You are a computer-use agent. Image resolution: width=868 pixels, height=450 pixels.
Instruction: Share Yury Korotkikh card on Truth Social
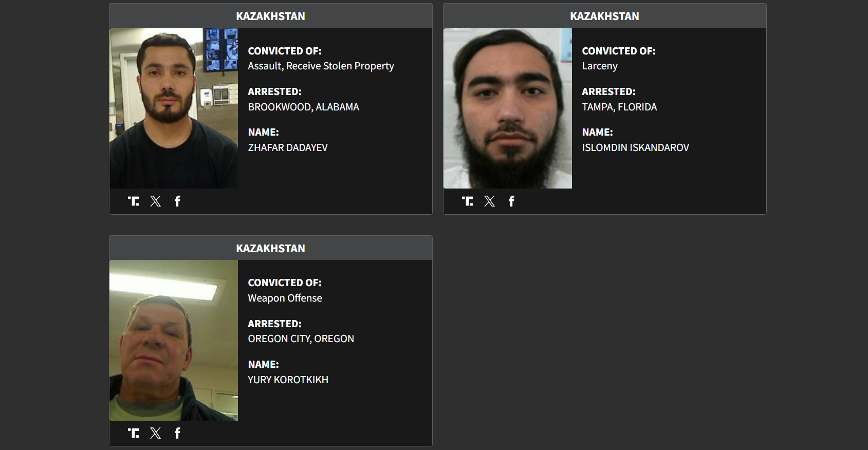click(x=134, y=433)
